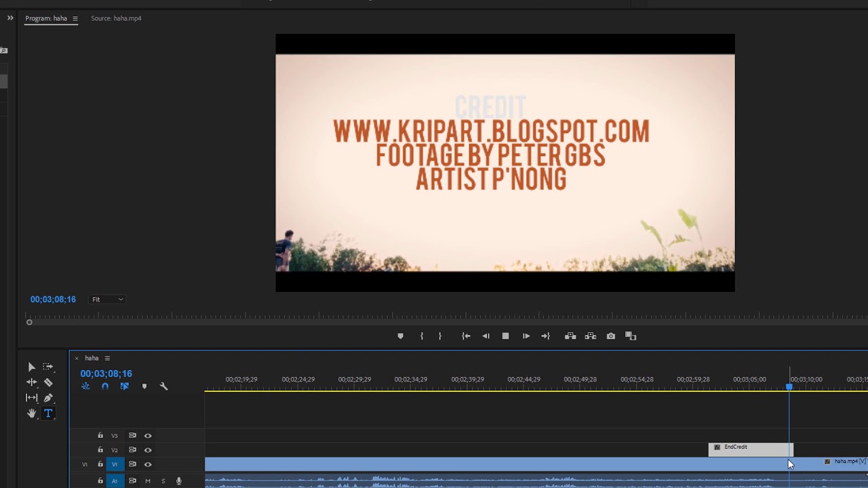The height and width of the screenshot is (488, 868).
Task: Step back one frame
Action: (x=486, y=336)
